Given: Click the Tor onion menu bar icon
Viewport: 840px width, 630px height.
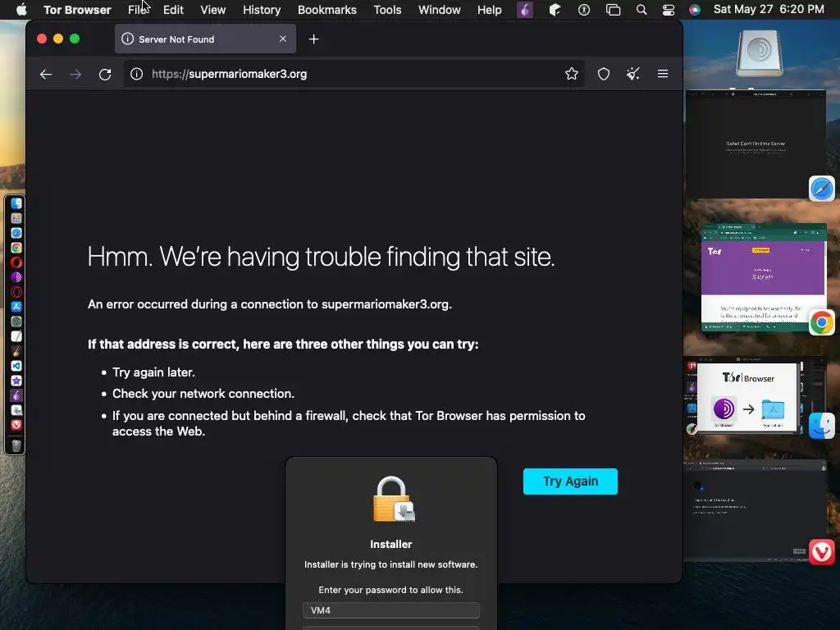Looking at the screenshot, I should coord(524,10).
